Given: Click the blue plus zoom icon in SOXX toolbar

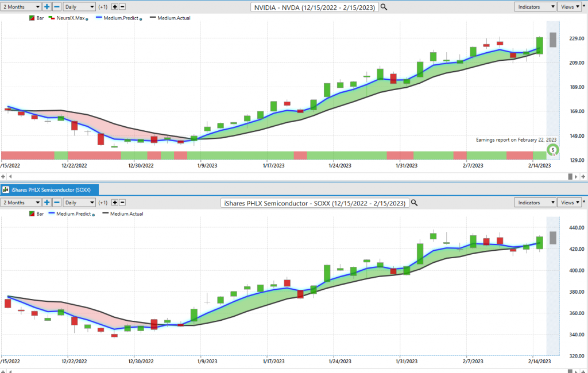Looking at the screenshot, I should tap(47, 203).
